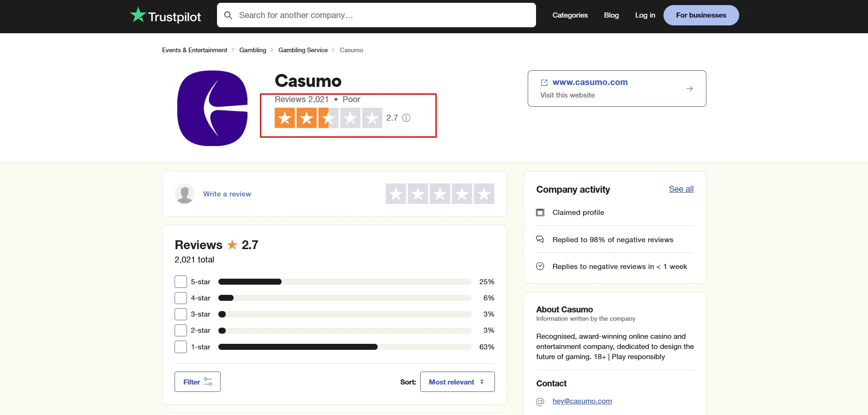Viewport: 868px width, 415px height.
Task: Click the search for another company field
Action: [376, 15]
